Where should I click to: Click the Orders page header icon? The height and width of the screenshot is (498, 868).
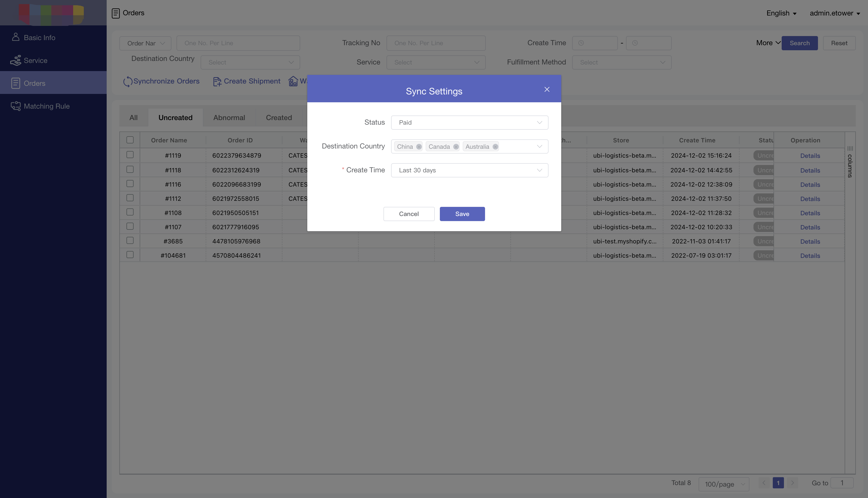tap(116, 13)
